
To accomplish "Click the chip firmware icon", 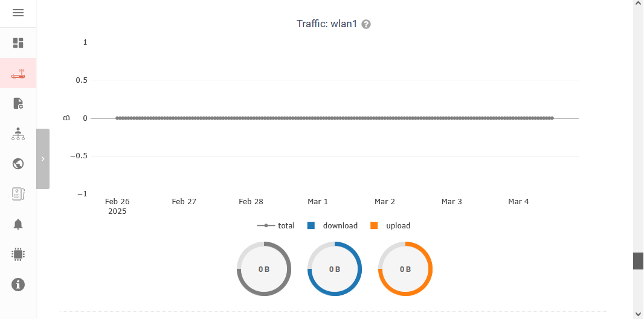I will tap(18, 254).
